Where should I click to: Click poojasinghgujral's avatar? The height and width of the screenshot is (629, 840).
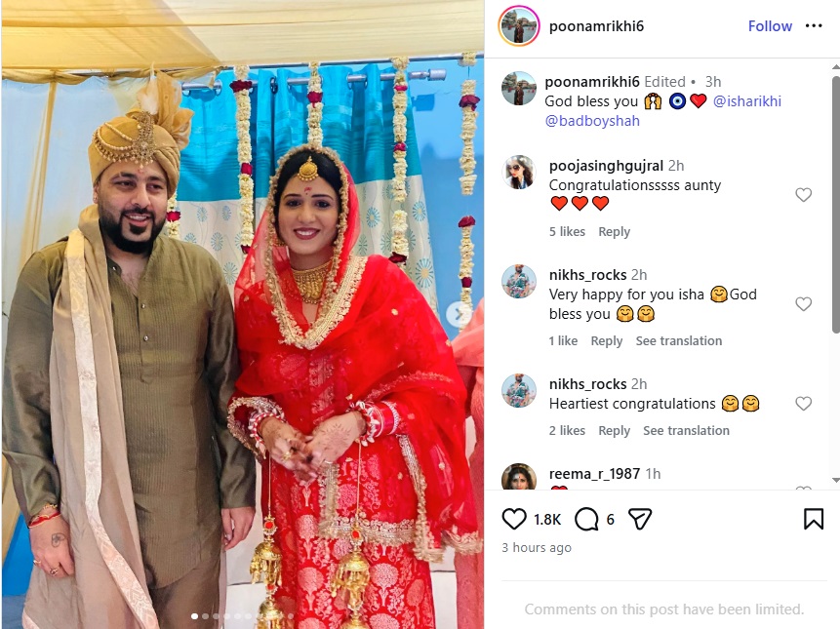coord(519,173)
